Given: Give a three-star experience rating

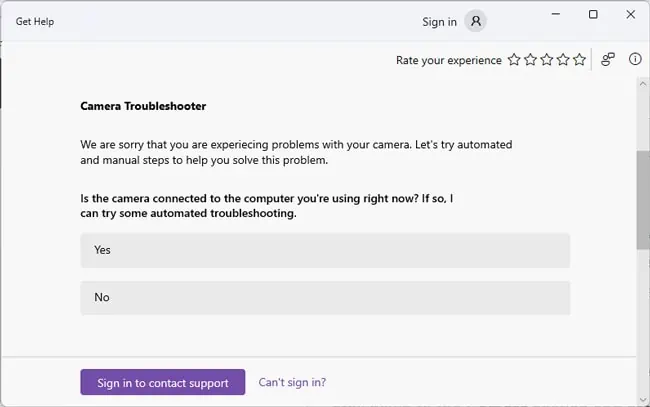Looking at the screenshot, I should click(546, 60).
